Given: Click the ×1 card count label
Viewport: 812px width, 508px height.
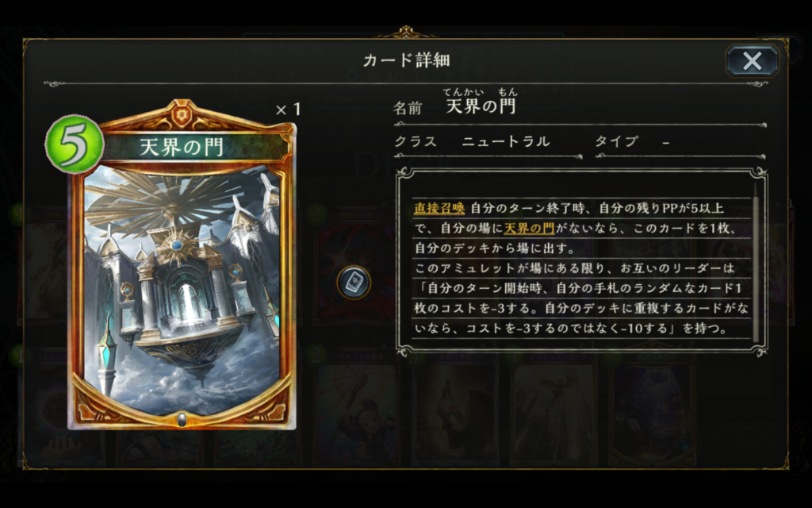Looking at the screenshot, I should tap(289, 110).
